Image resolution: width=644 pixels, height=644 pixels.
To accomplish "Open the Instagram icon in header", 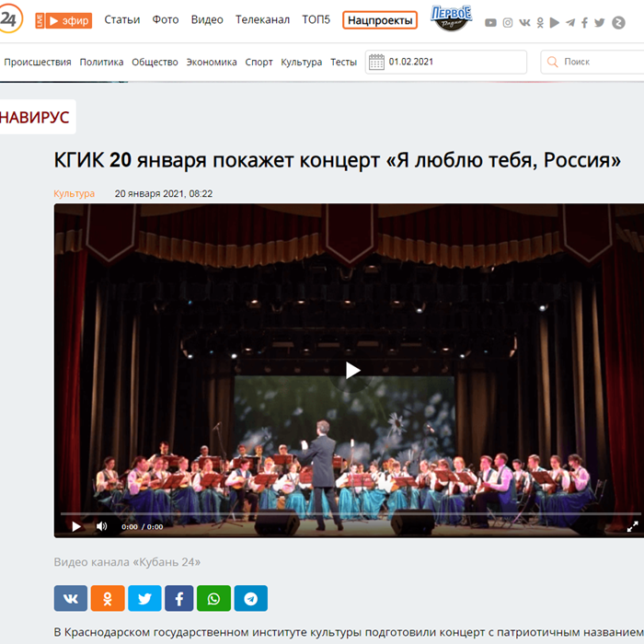I will (508, 23).
